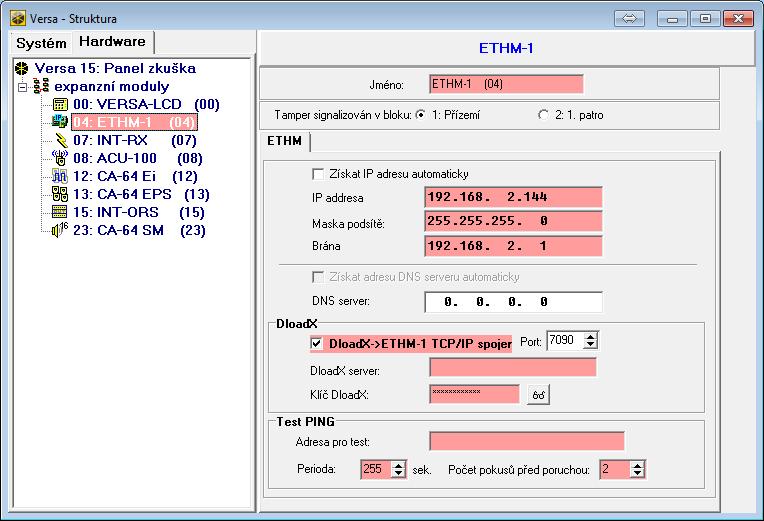
Task: Decrease the DloadX Port value
Action: click(x=590, y=345)
